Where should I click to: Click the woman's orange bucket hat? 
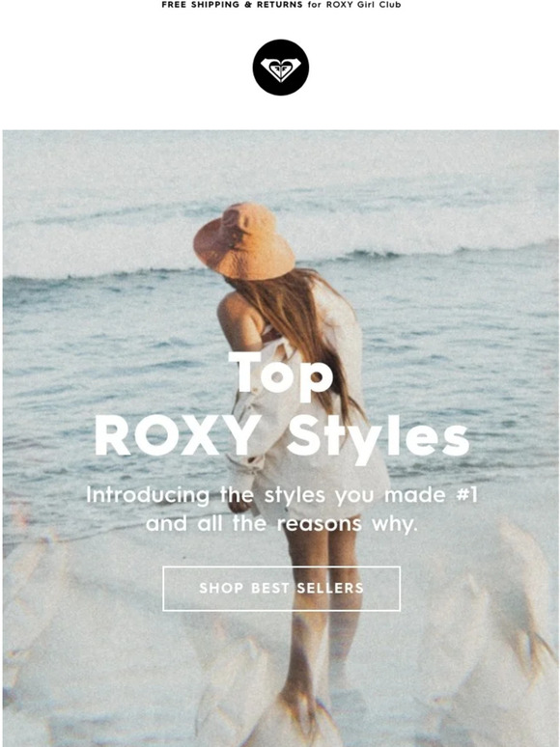coord(244,241)
